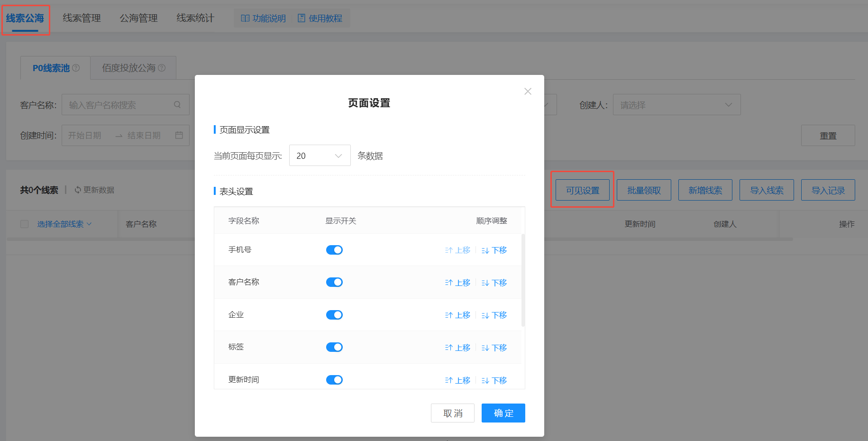The width and height of the screenshot is (868, 441).
Task: Open 使用教程 tutorial icon link
Action: 302,18
